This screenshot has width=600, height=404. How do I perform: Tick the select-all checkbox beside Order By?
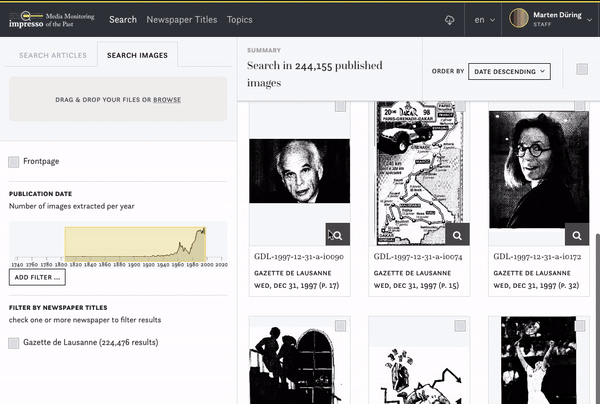pos(582,69)
